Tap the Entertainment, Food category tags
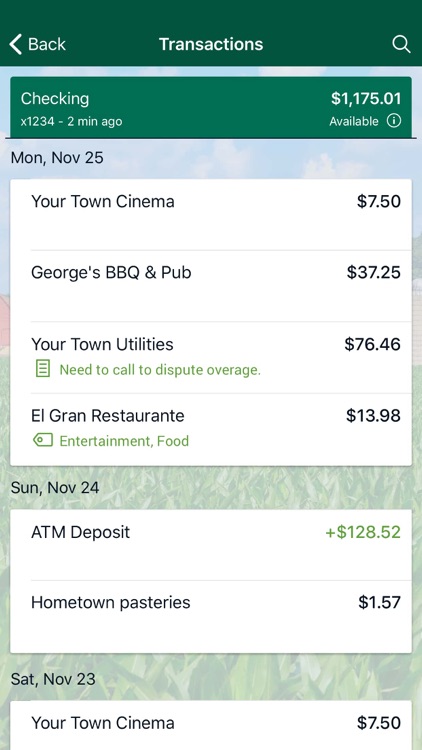Viewport: 422px width, 750px height. pyautogui.click(x=124, y=441)
